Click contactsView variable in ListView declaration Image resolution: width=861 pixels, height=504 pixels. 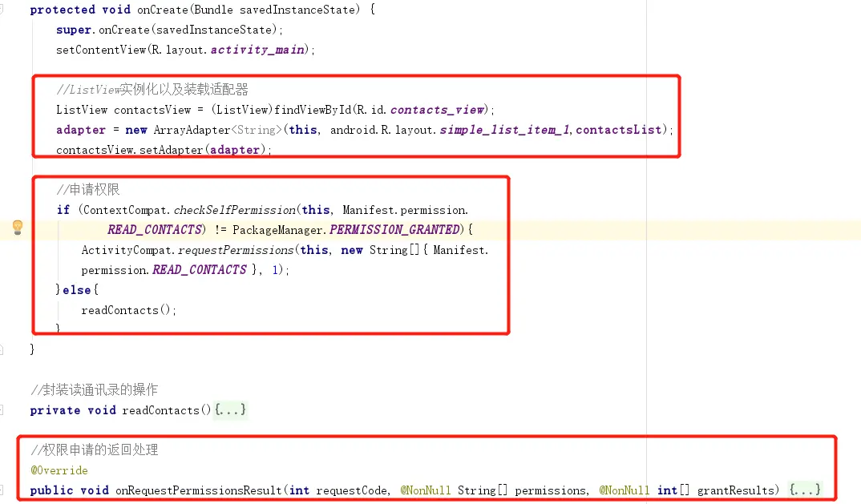(152, 110)
